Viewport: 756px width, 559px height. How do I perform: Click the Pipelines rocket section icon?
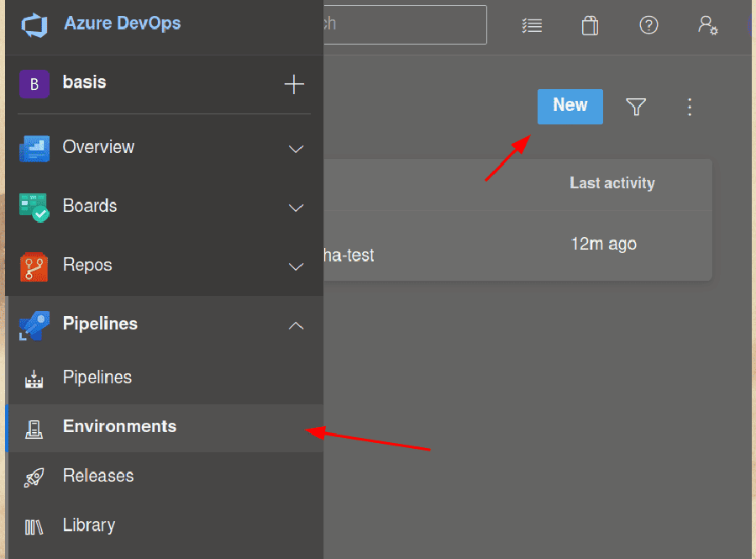tap(34, 325)
